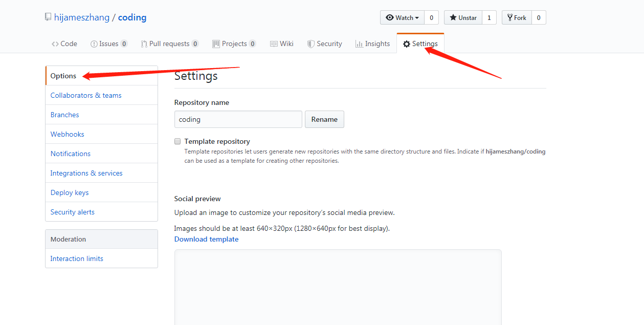This screenshot has height=325, width=644.
Task: Go to Branches settings
Action: point(101,115)
